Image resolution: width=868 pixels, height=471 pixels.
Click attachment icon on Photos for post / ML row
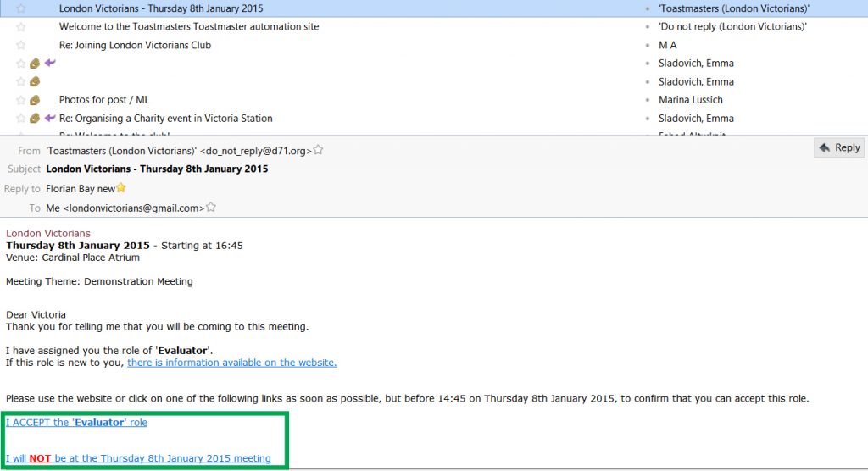35,100
